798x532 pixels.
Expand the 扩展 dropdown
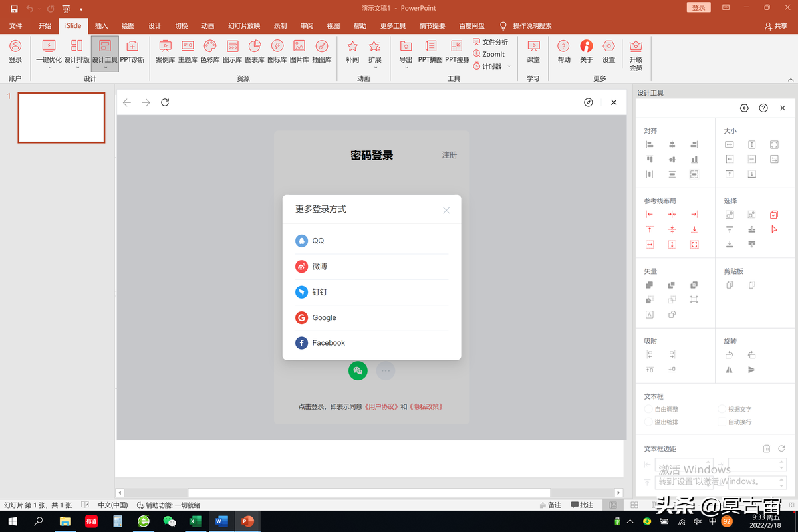[375, 67]
